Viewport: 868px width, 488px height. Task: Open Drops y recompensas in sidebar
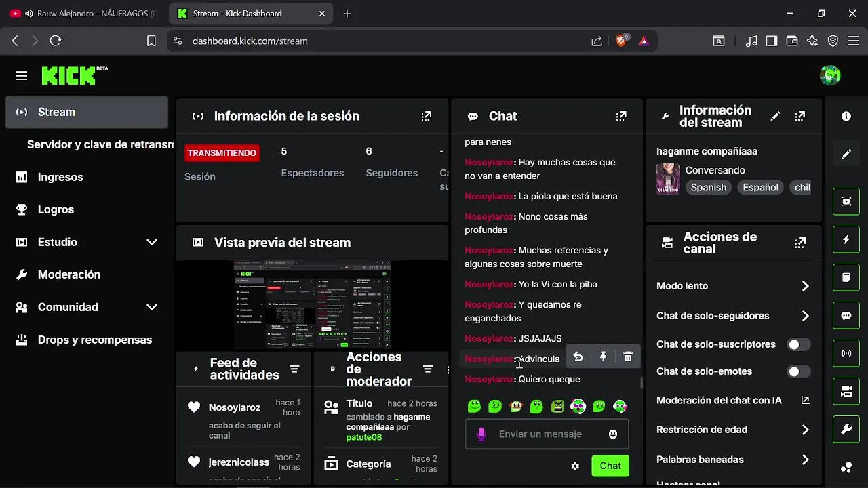coord(87,340)
